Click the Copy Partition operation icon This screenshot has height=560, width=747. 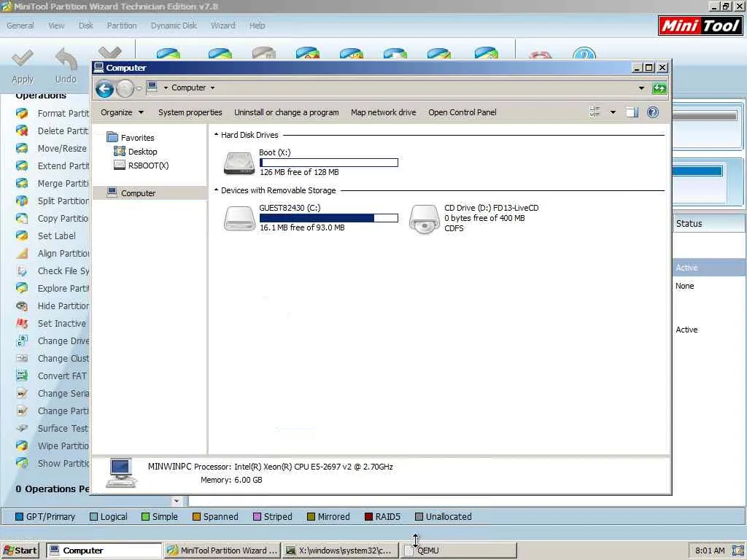(22, 218)
